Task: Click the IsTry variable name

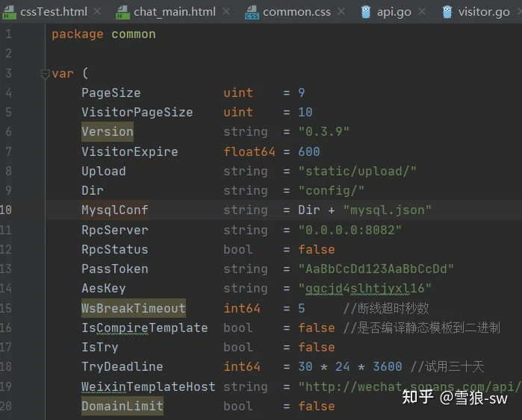Action: [99, 347]
